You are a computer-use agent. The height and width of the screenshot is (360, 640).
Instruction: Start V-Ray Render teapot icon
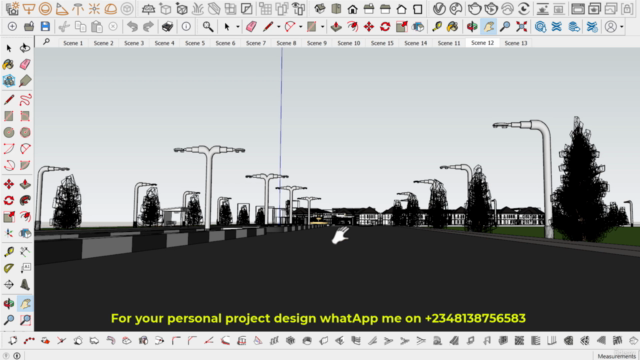click(x=474, y=9)
